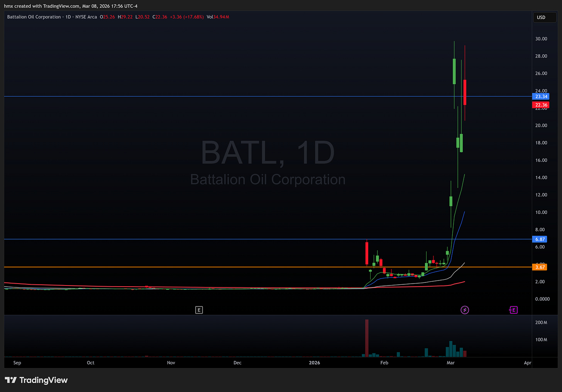Click the purple lightning bolt event icon

[x=465, y=310]
